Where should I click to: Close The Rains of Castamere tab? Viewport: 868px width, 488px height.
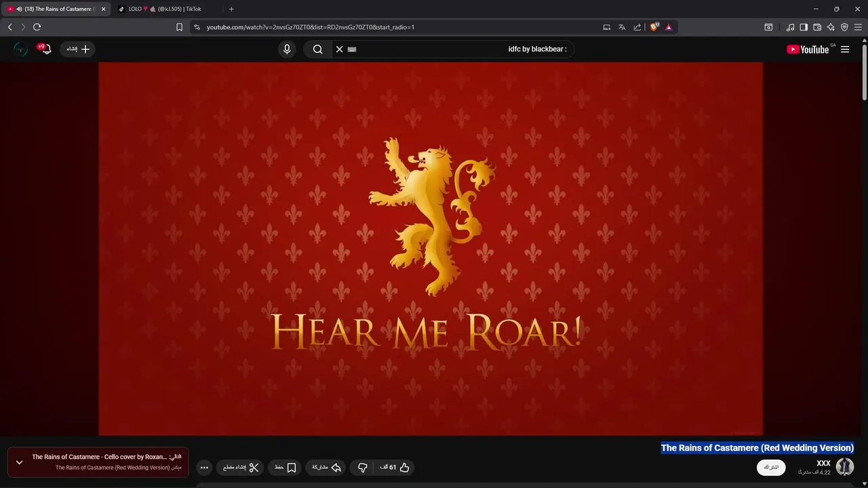click(104, 9)
